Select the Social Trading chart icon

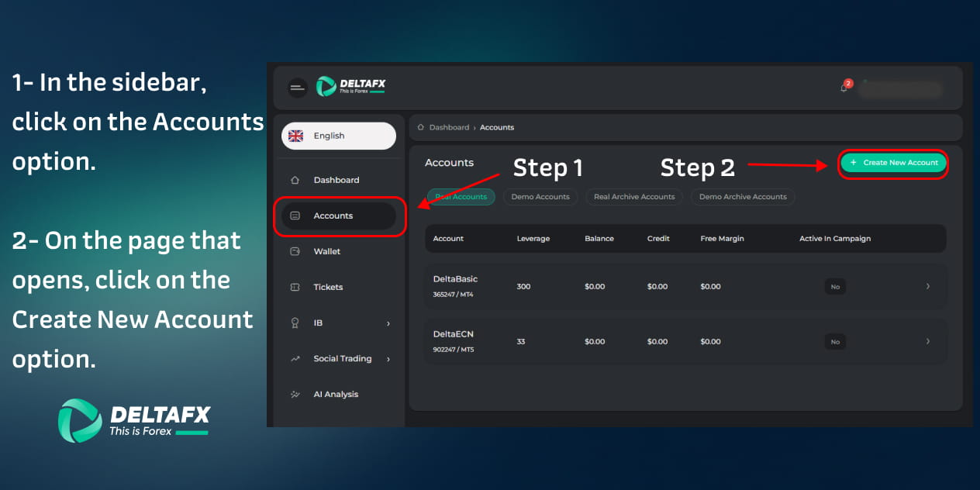pyautogui.click(x=295, y=358)
